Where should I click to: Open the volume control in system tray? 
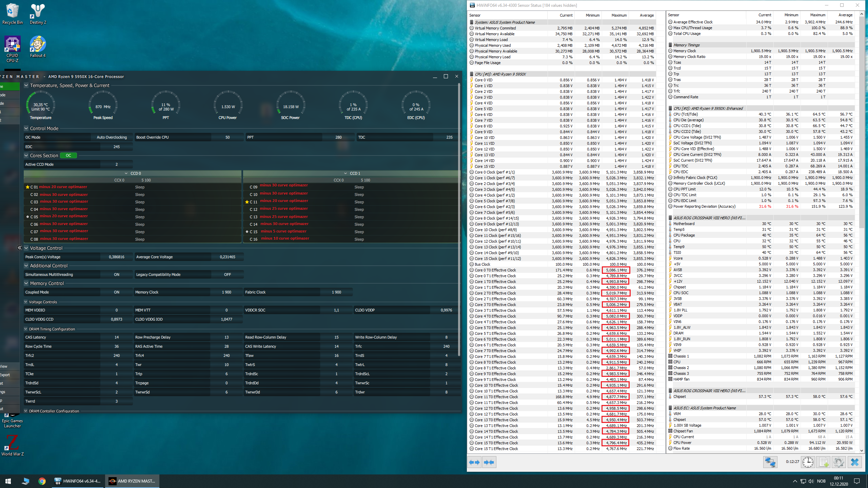coord(811,481)
